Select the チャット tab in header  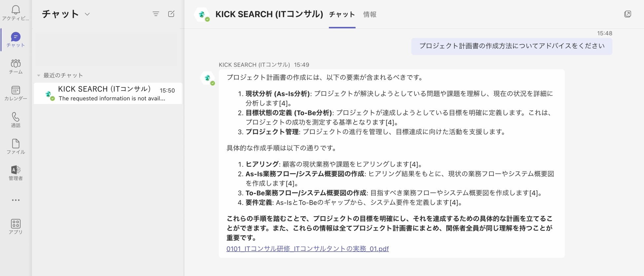point(342,15)
